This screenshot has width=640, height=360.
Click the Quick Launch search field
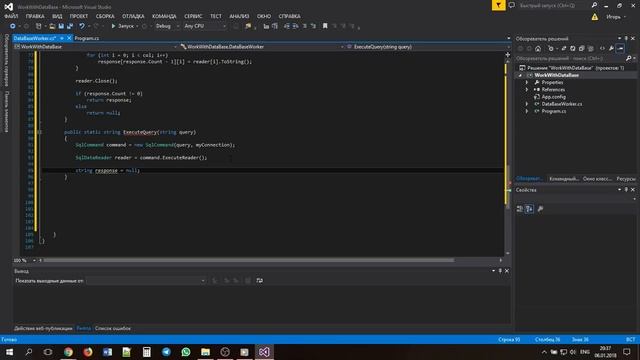click(553, 5)
